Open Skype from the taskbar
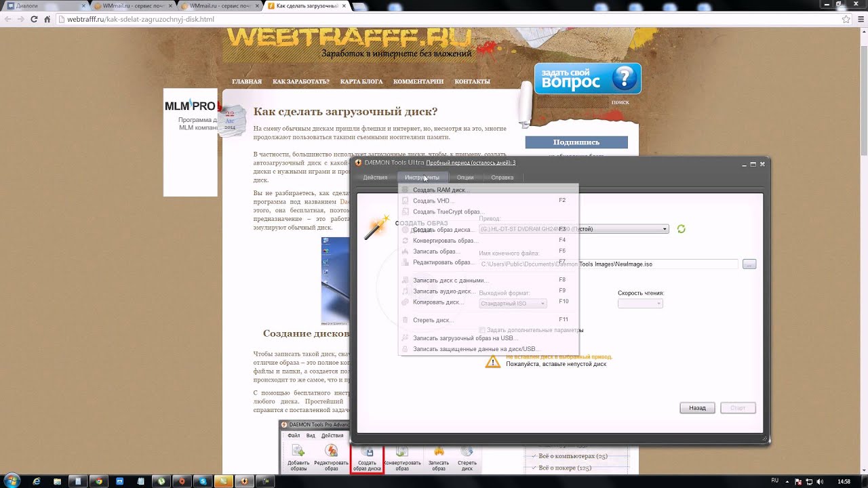 click(x=203, y=481)
